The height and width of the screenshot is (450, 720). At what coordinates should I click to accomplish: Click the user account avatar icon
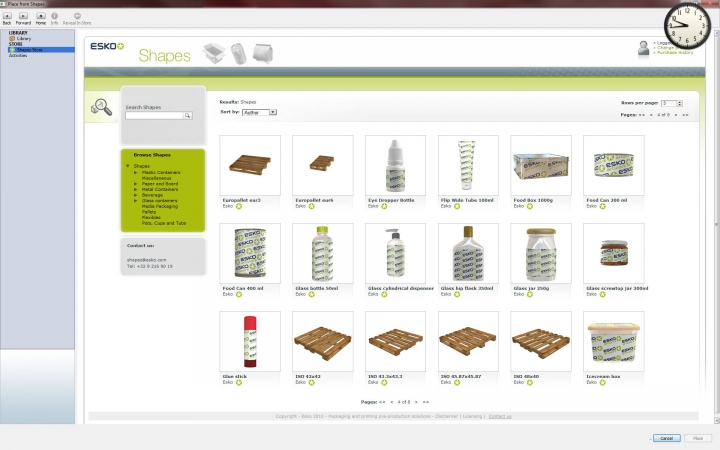pyautogui.click(x=643, y=48)
